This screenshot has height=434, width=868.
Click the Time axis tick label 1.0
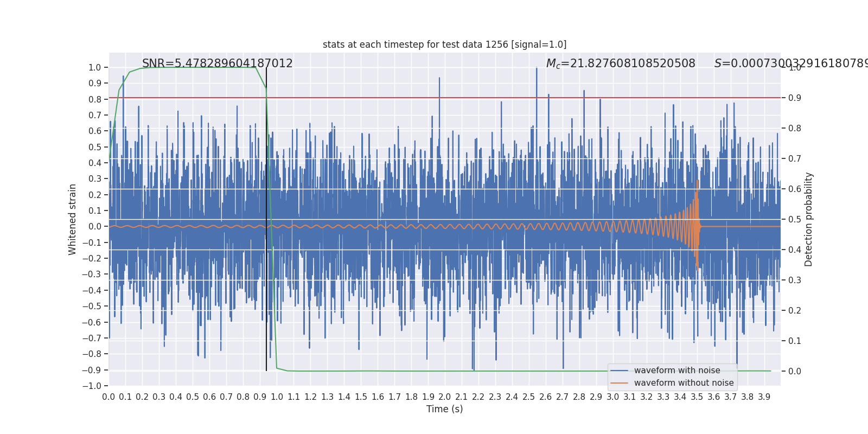pos(277,397)
